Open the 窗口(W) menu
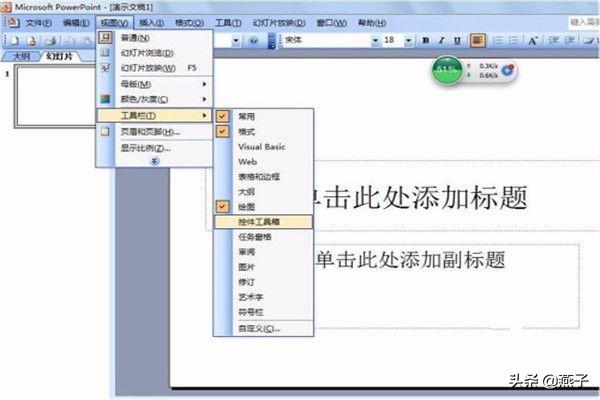Viewport: 600px width, 400px height. [x=332, y=23]
